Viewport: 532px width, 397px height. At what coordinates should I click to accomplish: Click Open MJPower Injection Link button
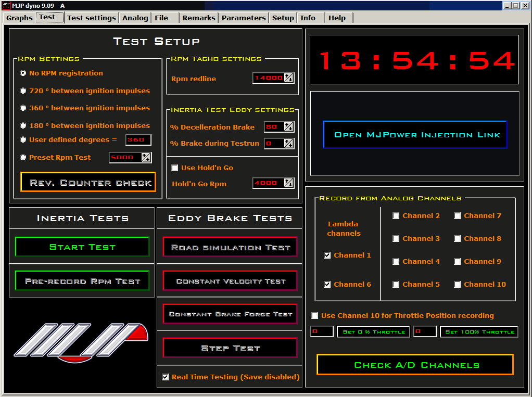tap(415, 135)
